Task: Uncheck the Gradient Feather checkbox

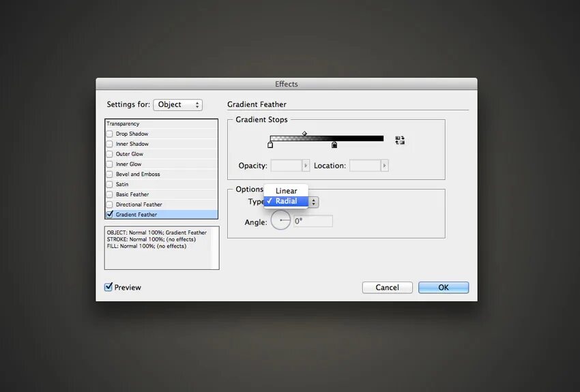Action: [109, 214]
